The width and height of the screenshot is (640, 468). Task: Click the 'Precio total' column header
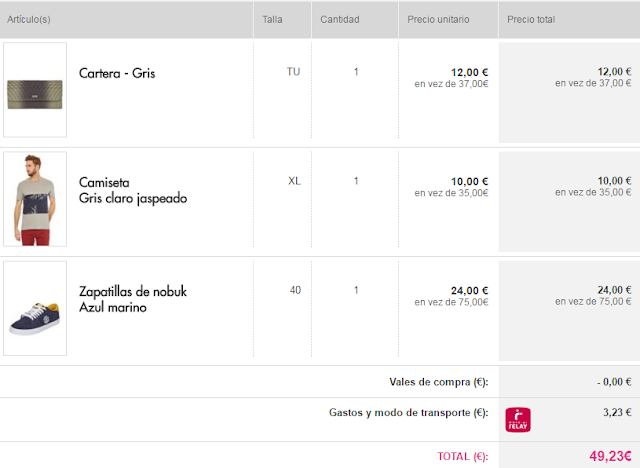533,19
